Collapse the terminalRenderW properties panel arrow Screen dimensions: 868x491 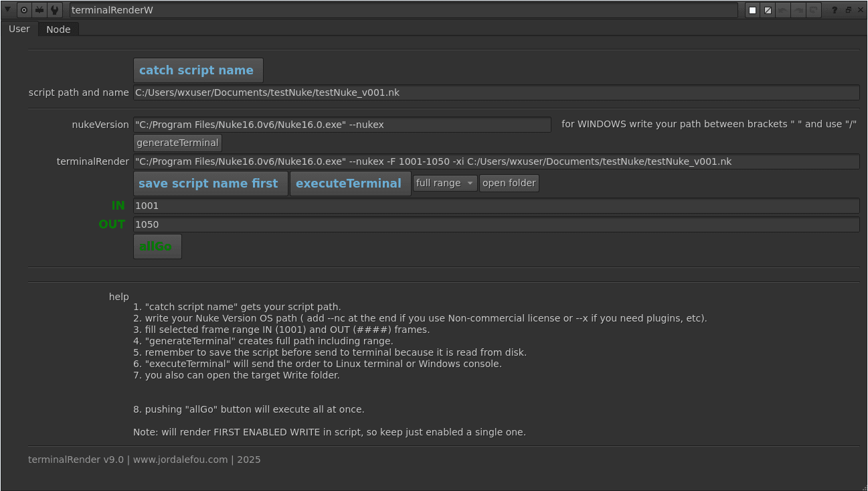point(7,10)
